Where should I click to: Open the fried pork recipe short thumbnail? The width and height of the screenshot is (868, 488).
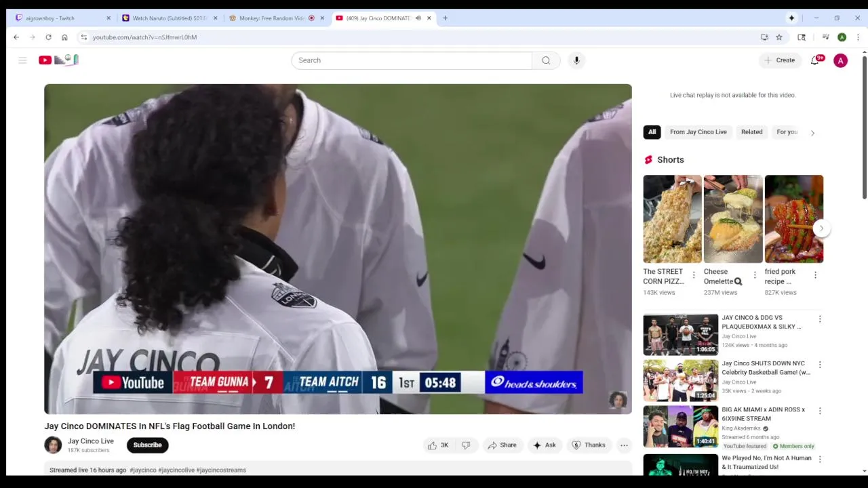pos(794,219)
